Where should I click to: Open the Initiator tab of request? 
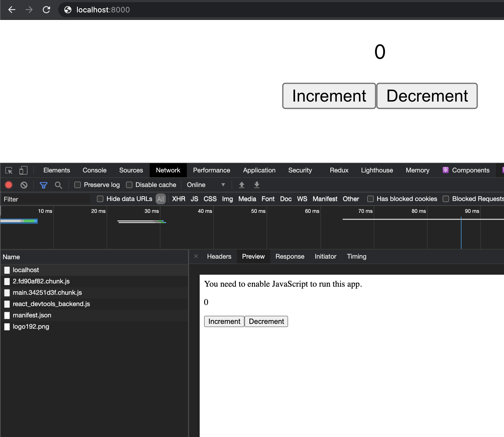click(325, 256)
